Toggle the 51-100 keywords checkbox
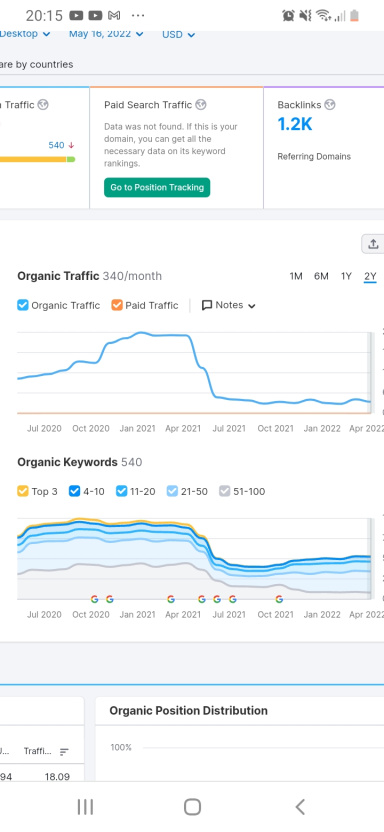This screenshot has height=832, width=384. 225,491
